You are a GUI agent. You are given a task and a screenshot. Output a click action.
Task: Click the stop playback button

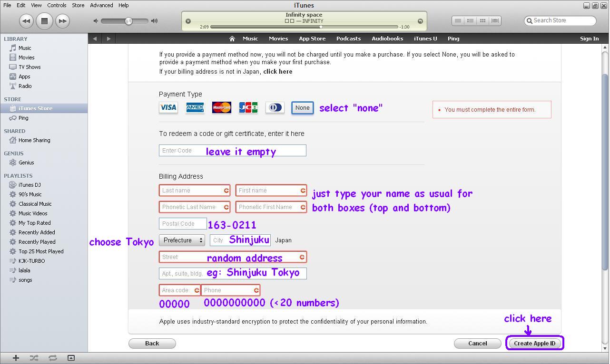pyautogui.click(x=44, y=21)
